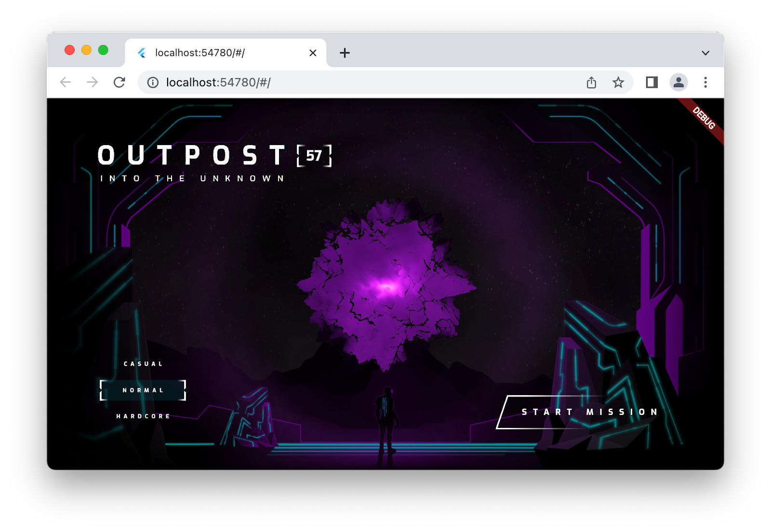Open a new tab with the plus button
The height and width of the screenshot is (532, 771).
point(345,53)
